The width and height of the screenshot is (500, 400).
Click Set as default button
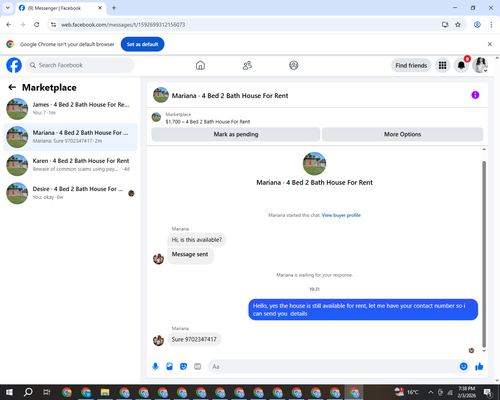pos(142,44)
